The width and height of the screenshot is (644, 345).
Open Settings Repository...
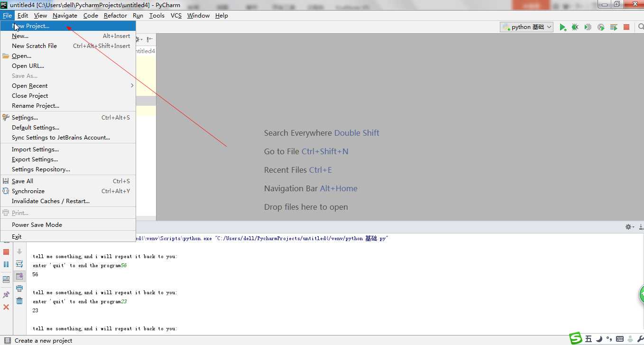click(68, 169)
